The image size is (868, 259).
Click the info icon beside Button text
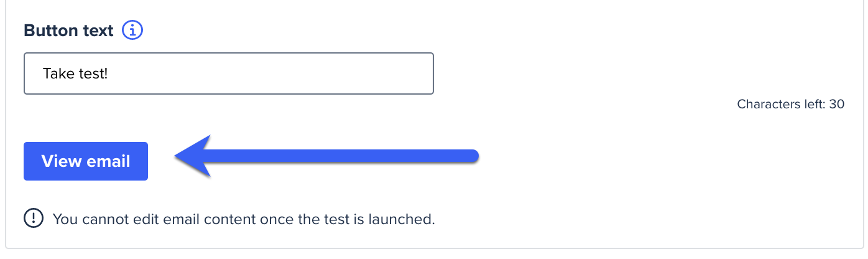click(x=132, y=31)
